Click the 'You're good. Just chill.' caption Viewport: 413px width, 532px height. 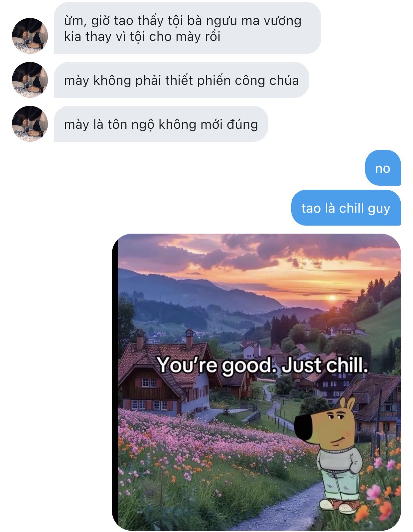263,365
